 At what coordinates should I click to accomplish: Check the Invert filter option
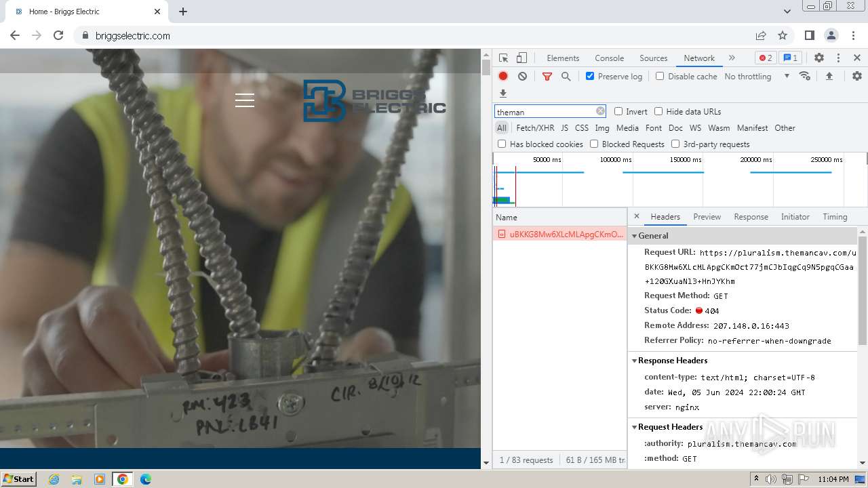pyautogui.click(x=618, y=111)
